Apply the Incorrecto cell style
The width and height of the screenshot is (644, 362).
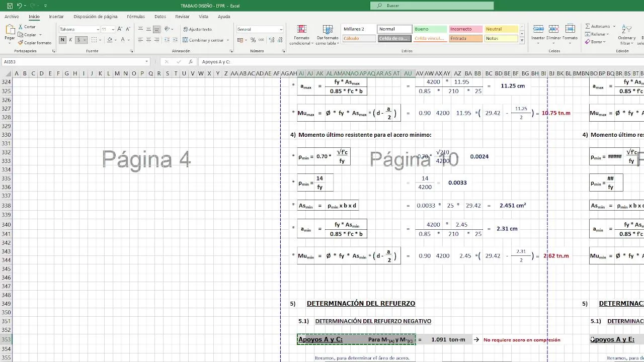click(465, 29)
